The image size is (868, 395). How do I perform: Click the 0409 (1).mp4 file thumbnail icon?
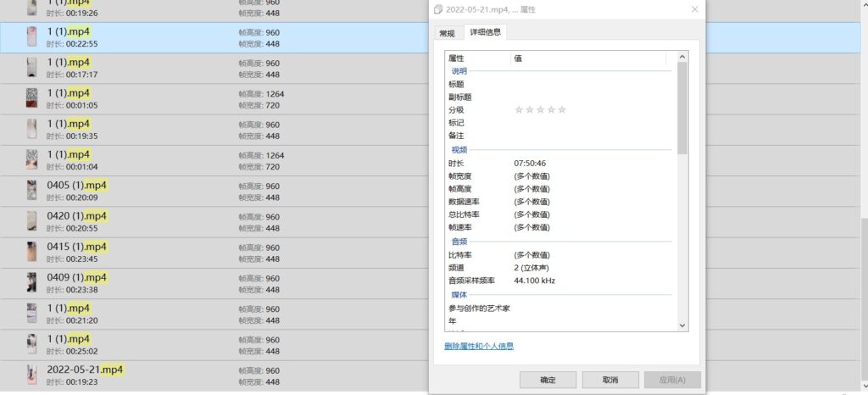(x=31, y=283)
